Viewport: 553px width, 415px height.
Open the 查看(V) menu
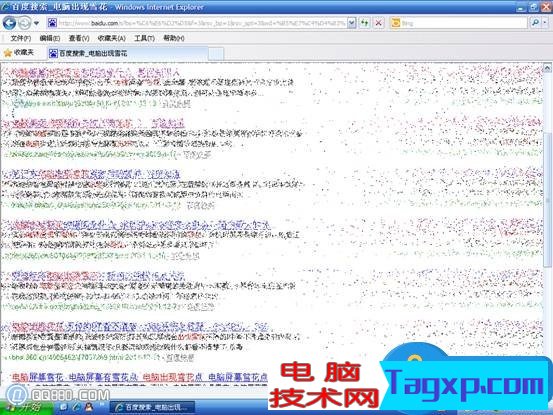[79, 38]
